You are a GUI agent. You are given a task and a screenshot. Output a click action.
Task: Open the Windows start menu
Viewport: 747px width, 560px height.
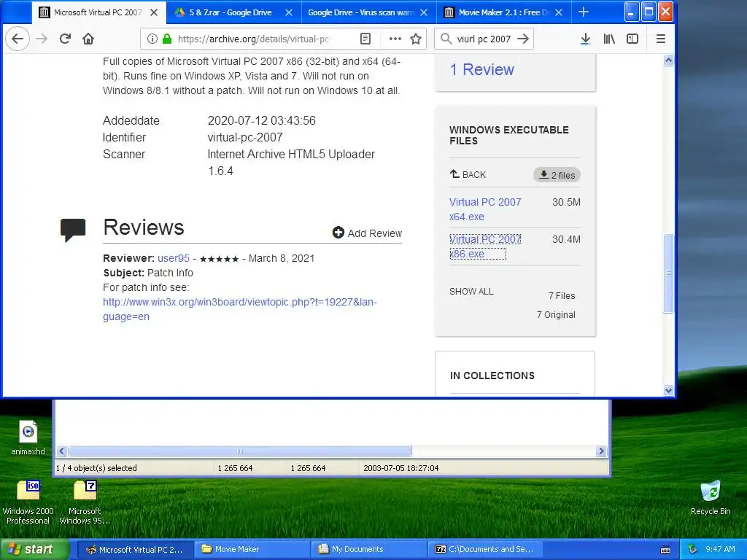(35, 549)
